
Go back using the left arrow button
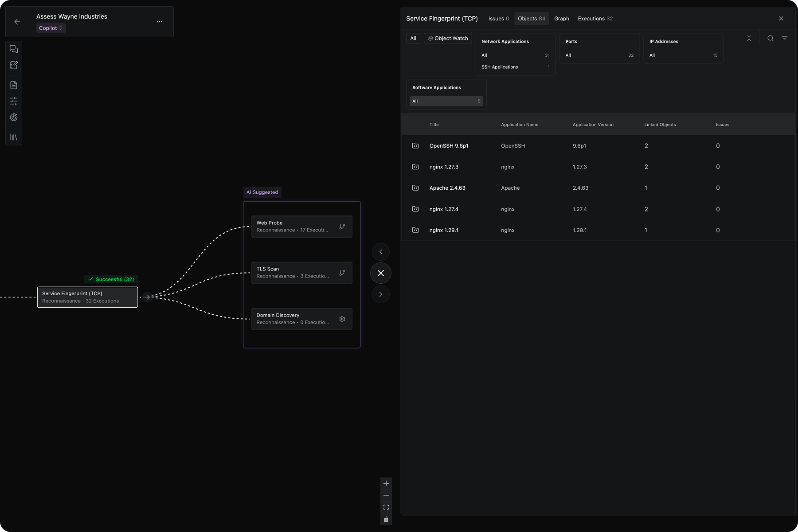(x=17, y=22)
